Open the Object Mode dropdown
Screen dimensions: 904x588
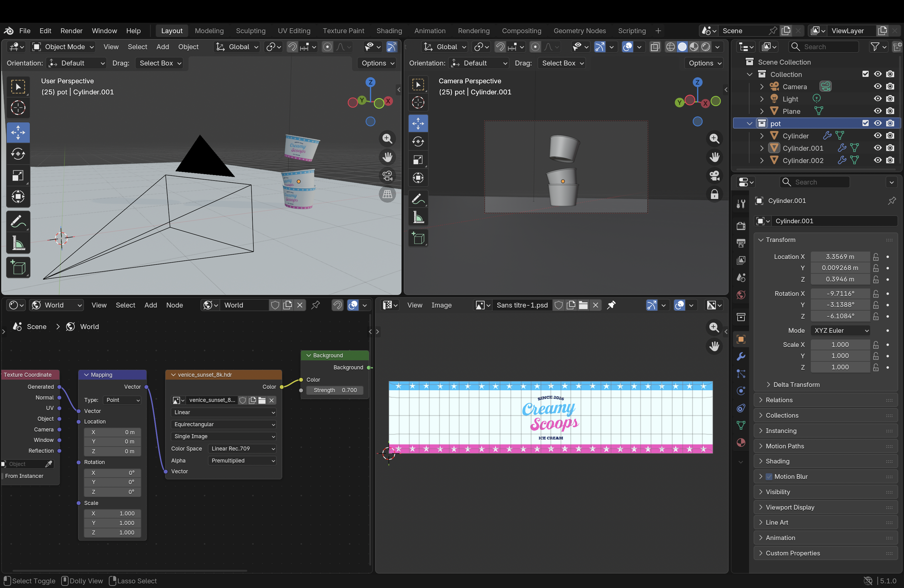coord(63,47)
